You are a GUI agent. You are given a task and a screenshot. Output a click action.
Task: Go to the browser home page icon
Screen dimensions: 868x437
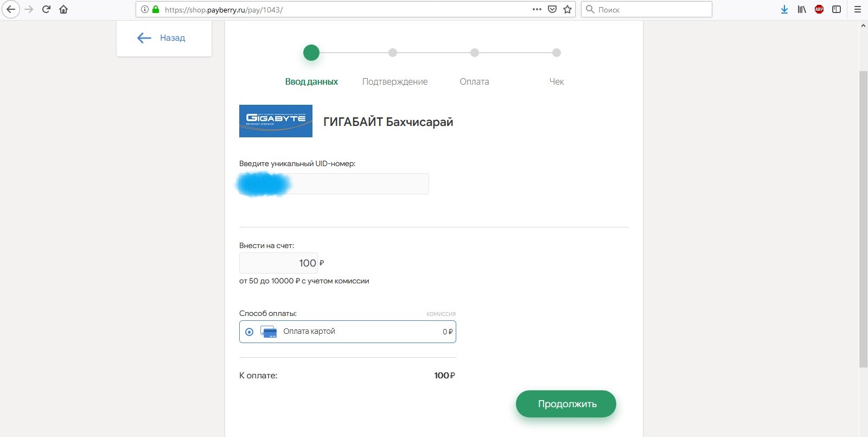(x=63, y=9)
